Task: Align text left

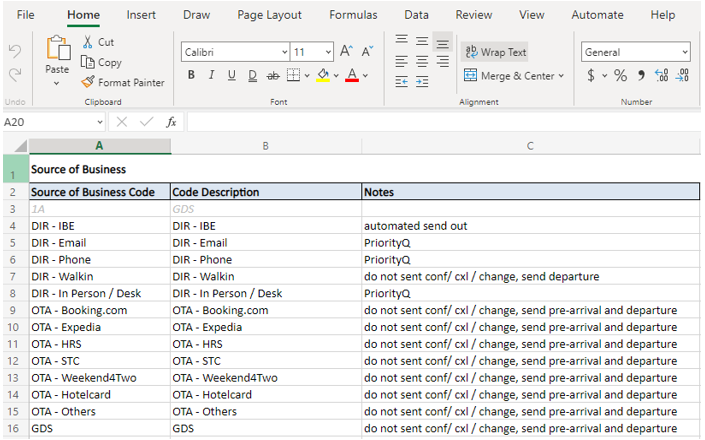Action: [x=402, y=61]
